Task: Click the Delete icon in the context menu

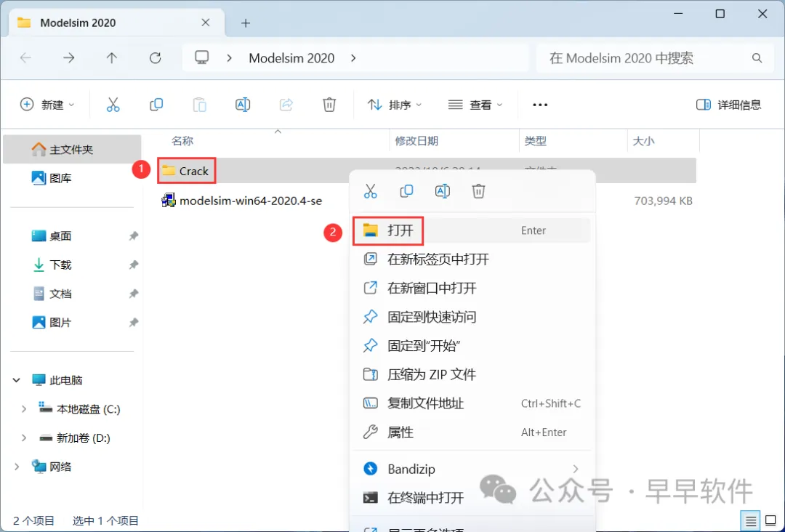Action: 478,191
